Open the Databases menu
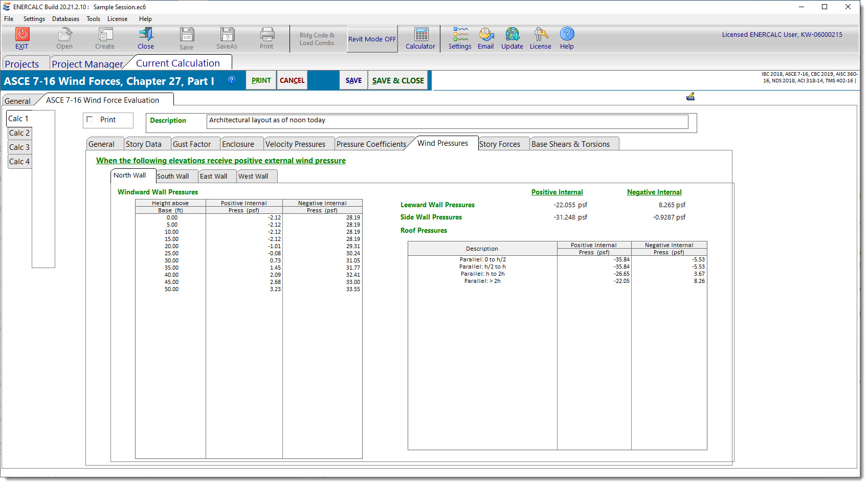The height and width of the screenshot is (485, 868). [x=65, y=19]
